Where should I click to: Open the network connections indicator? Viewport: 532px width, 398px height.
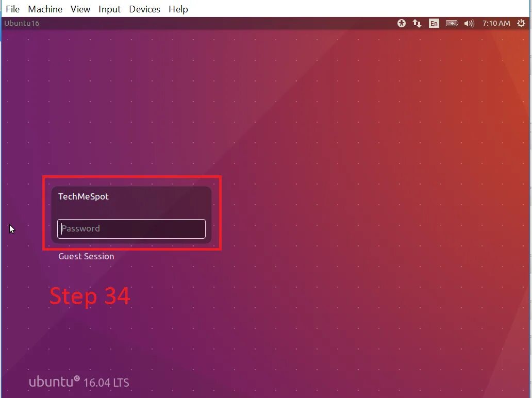click(417, 23)
